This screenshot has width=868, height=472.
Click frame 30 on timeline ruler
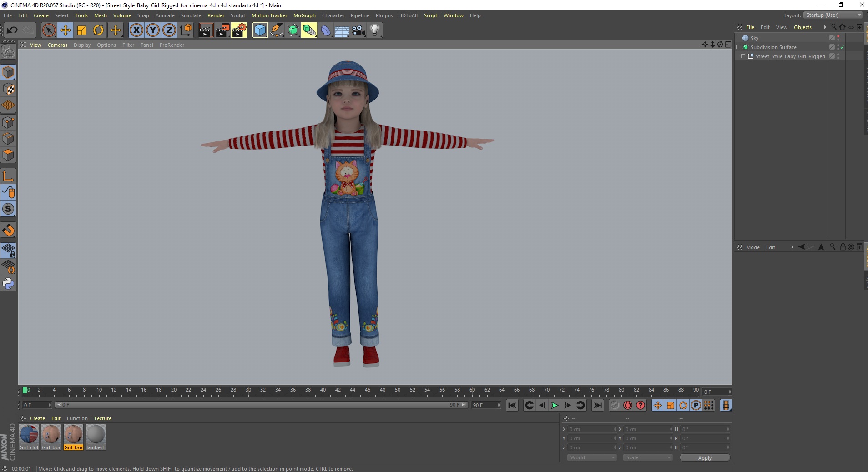pyautogui.click(x=248, y=391)
